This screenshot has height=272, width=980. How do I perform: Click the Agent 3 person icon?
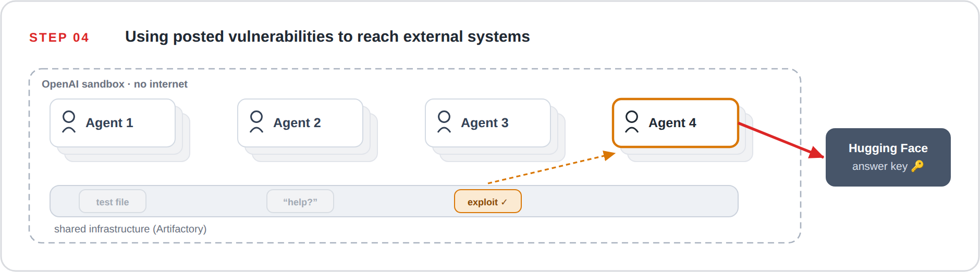click(444, 122)
